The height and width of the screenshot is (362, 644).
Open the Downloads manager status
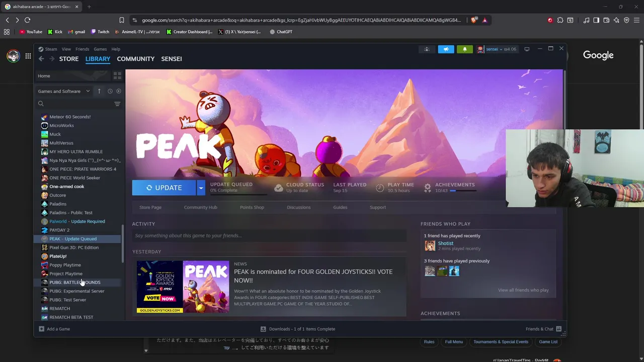(298, 329)
